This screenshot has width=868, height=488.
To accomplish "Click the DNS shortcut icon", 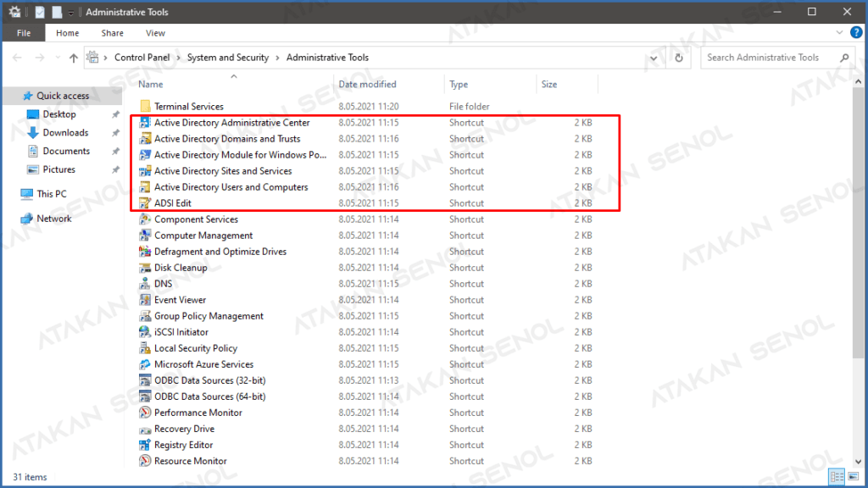I will 145,283.
